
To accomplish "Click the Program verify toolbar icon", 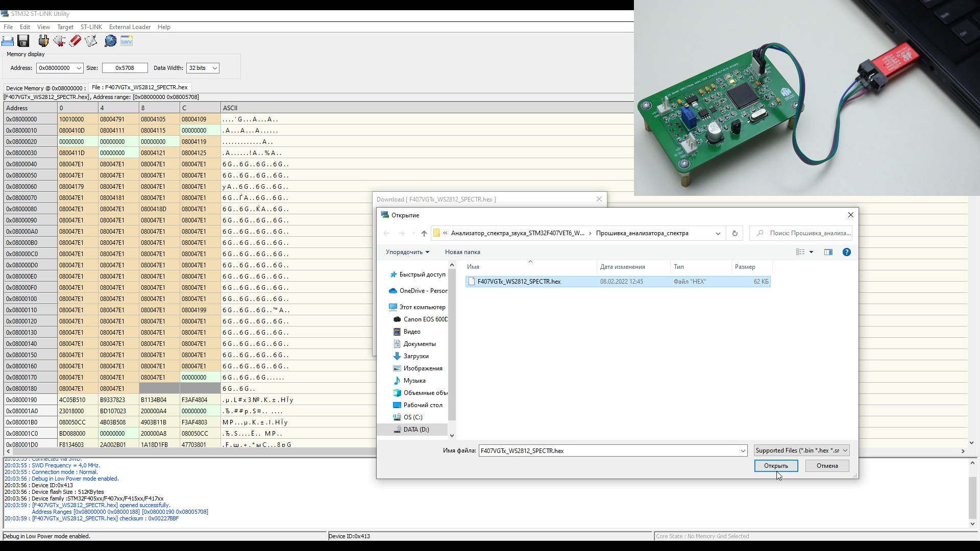I will (x=91, y=41).
